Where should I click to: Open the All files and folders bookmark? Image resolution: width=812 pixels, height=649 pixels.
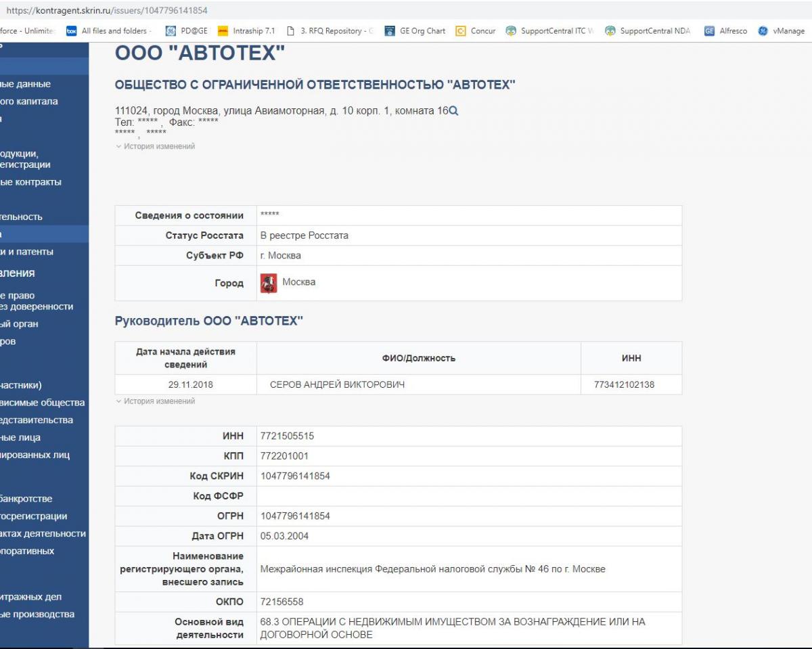pyautogui.click(x=109, y=31)
